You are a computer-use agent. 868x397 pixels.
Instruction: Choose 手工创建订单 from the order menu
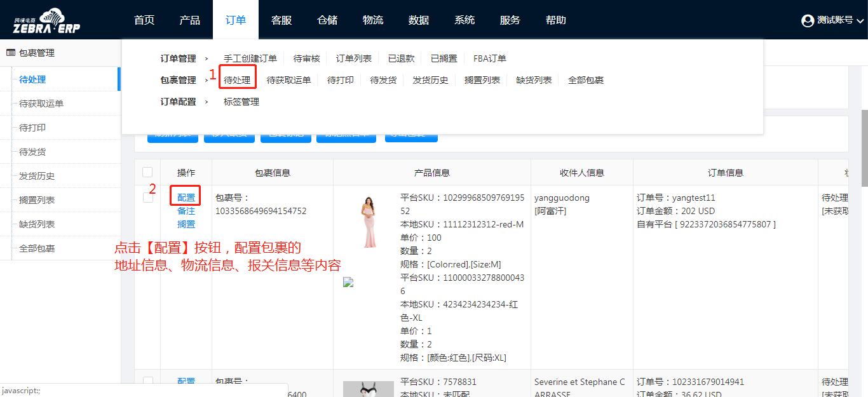pyautogui.click(x=250, y=58)
